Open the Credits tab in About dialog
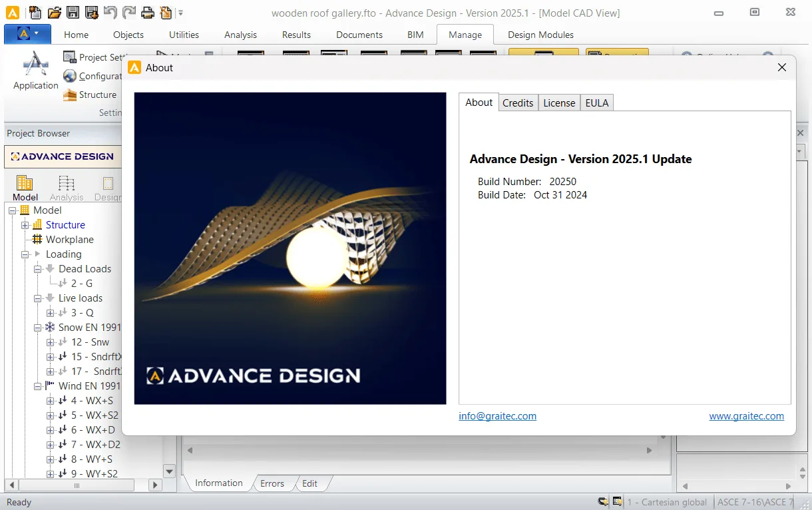The image size is (812, 510). (518, 103)
